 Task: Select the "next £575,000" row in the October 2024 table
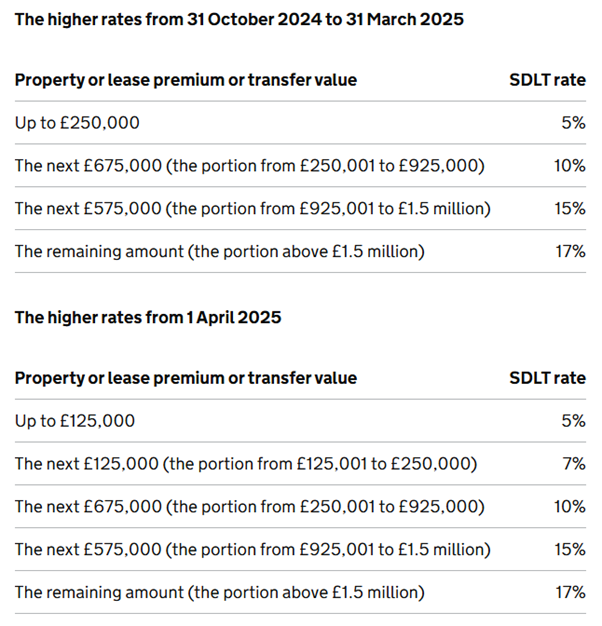[252, 209]
